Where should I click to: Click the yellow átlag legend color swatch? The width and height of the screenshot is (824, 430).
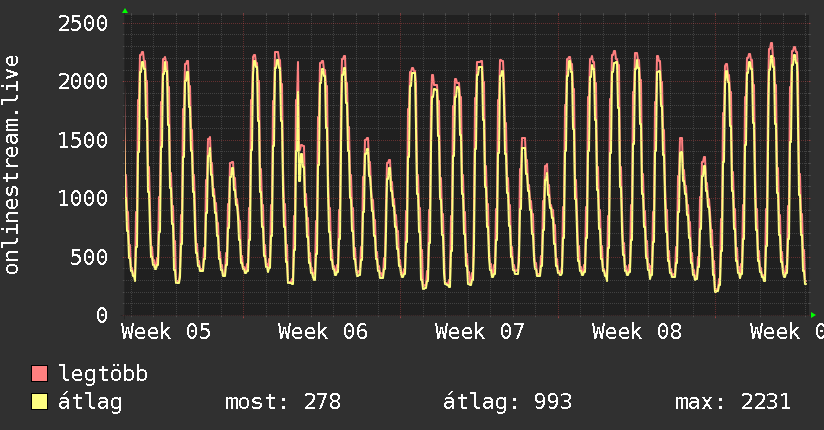[39, 402]
